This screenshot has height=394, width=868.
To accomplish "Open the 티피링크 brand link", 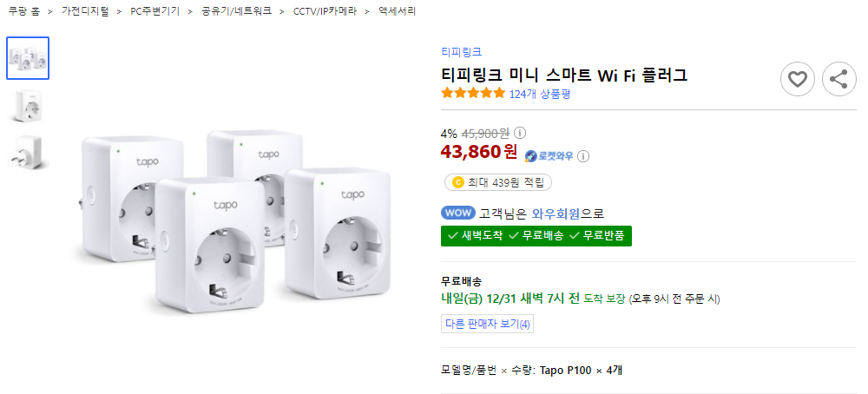I will [x=461, y=52].
